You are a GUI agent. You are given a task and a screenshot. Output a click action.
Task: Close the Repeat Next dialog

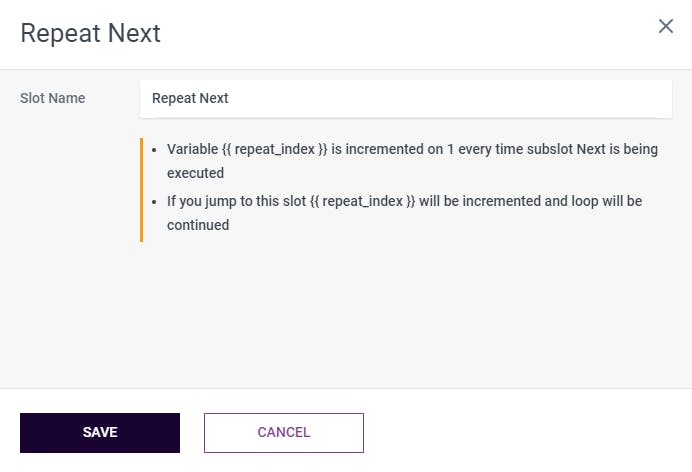pos(666,26)
